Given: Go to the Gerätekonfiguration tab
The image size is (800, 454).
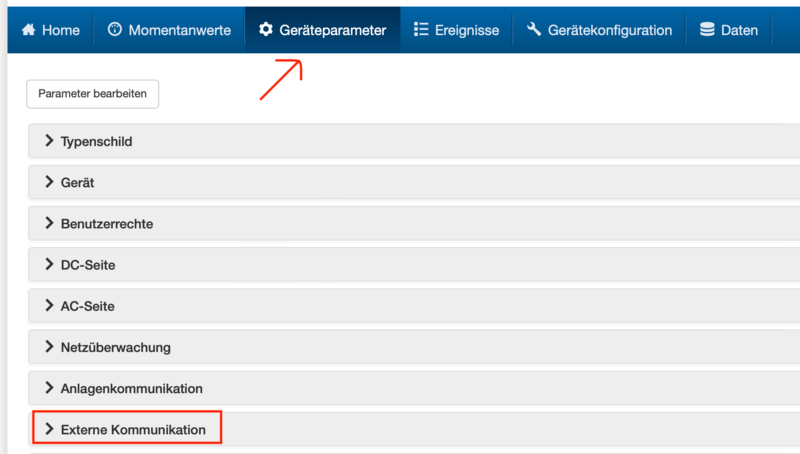Looking at the screenshot, I should point(610,30).
